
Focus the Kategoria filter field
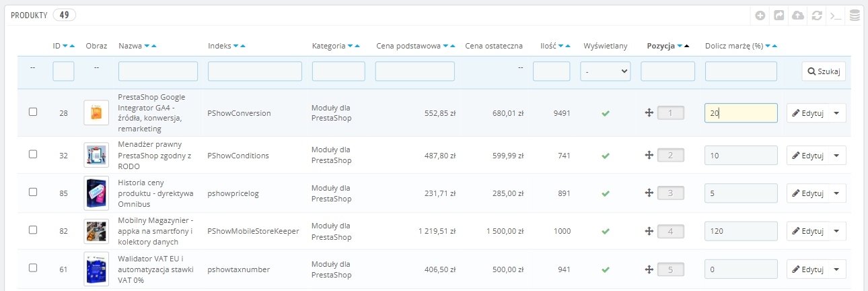(x=338, y=71)
